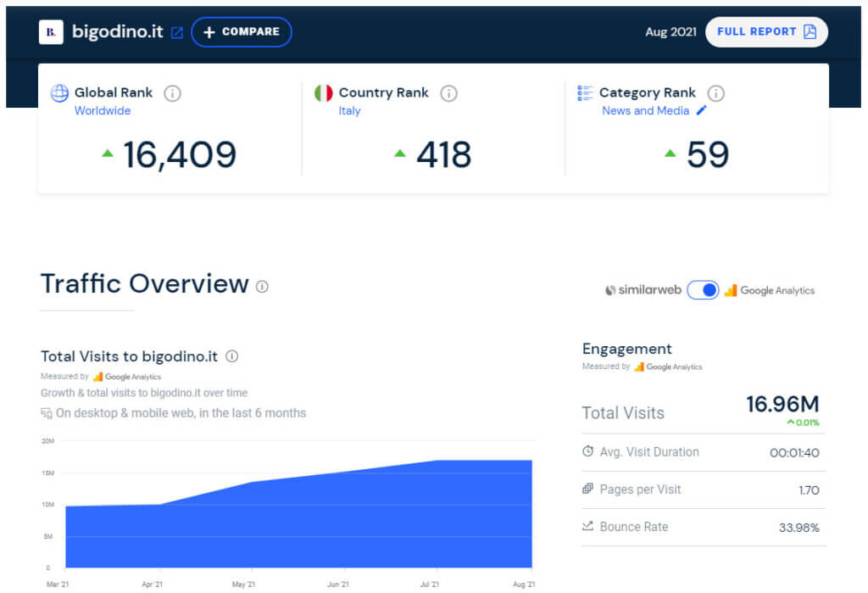Click the Jun '21 axis label
Image resolution: width=868 pixels, height=593 pixels.
(x=338, y=585)
